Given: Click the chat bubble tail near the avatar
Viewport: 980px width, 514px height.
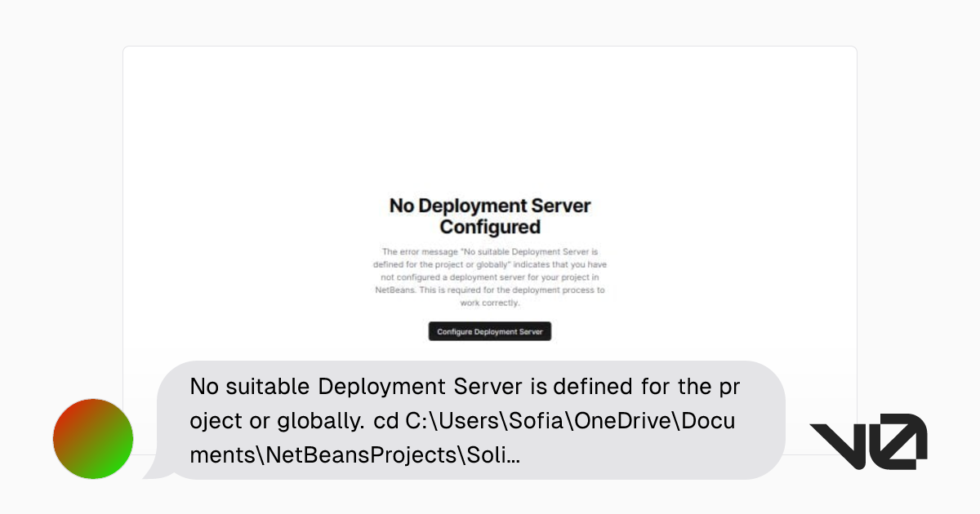Looking at the screenshot, I should (x=153, y=470).
